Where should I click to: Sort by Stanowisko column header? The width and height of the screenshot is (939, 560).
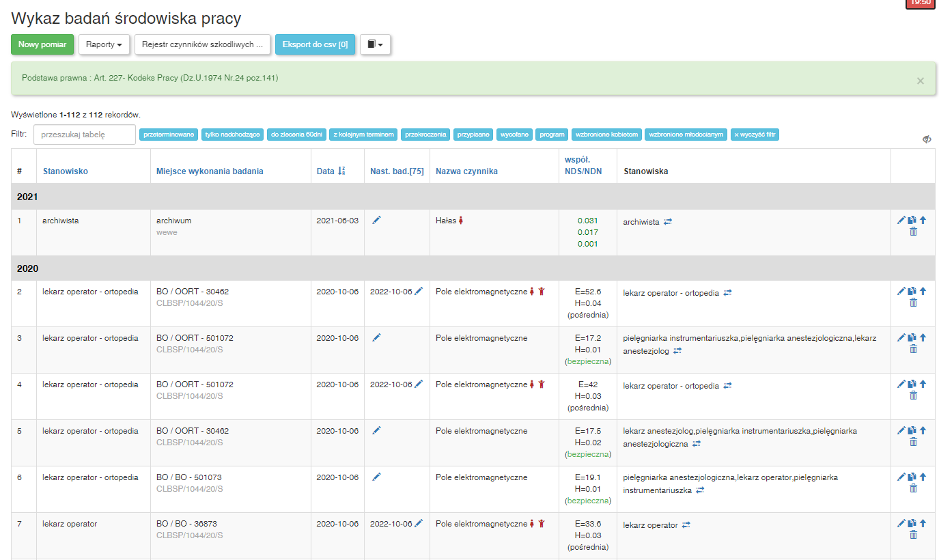[66, 171]
